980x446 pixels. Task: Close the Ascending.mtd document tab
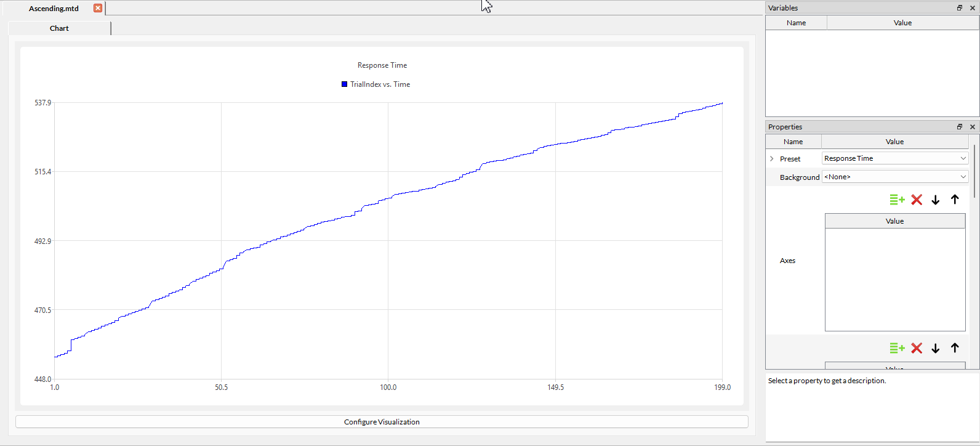pyautogui.click(x=98, y=8)
